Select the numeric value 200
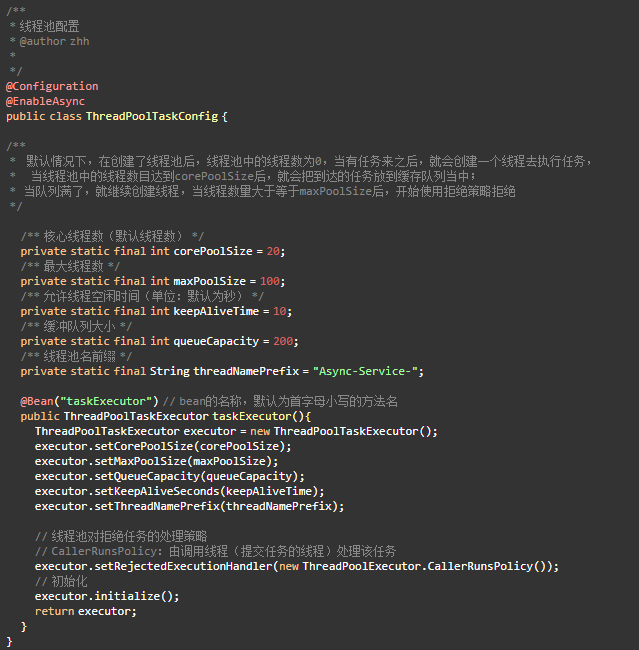The image size is (639, 650). pyautogui.click(x=283, y=341)
